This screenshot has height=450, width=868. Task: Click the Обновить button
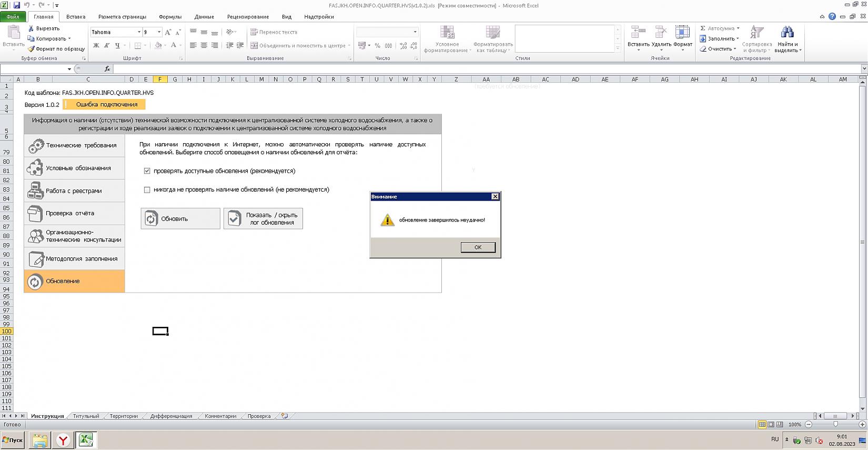click(180, 218)
